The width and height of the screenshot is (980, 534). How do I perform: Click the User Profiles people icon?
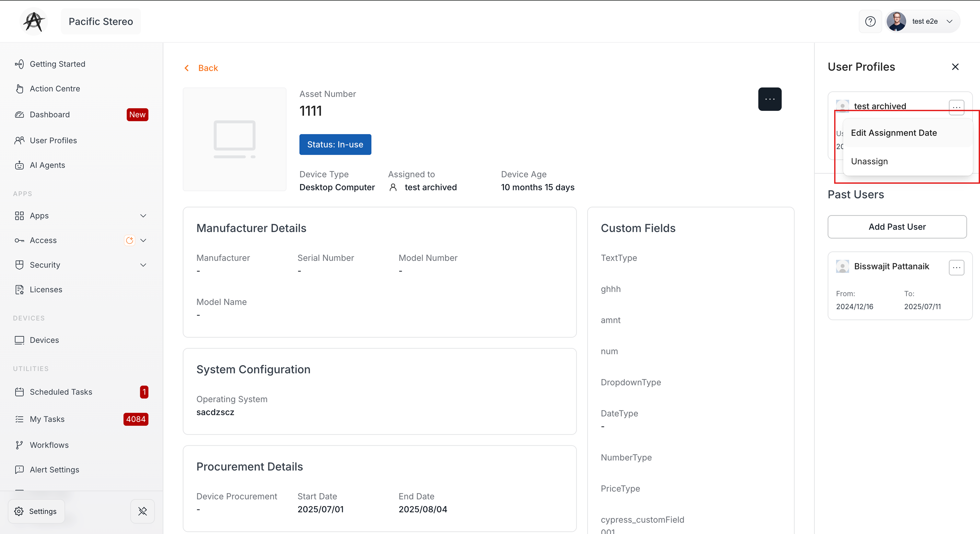click(19, 140)
